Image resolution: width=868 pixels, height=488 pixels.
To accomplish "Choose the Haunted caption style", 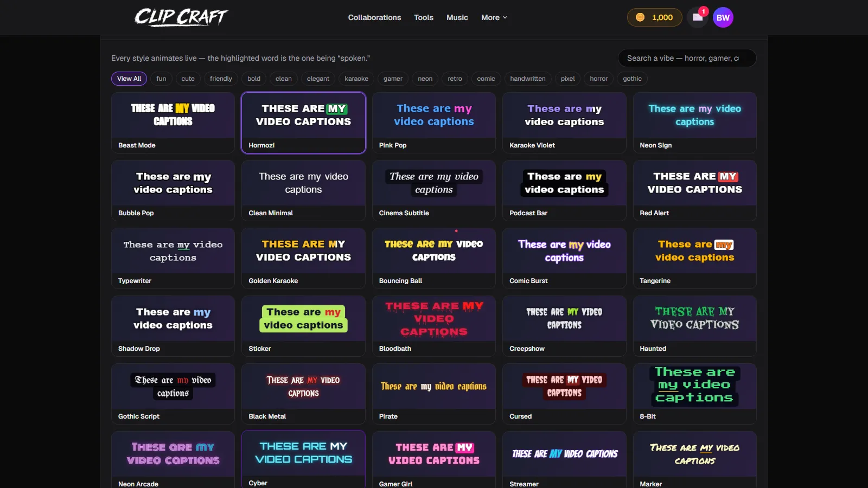I will pos(695,326).
